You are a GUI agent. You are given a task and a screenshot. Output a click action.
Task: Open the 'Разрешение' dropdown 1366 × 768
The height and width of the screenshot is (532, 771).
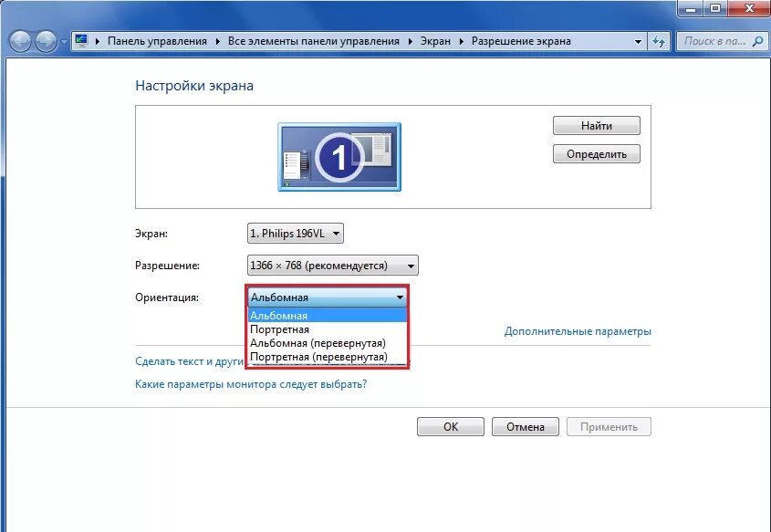[332, 266]
